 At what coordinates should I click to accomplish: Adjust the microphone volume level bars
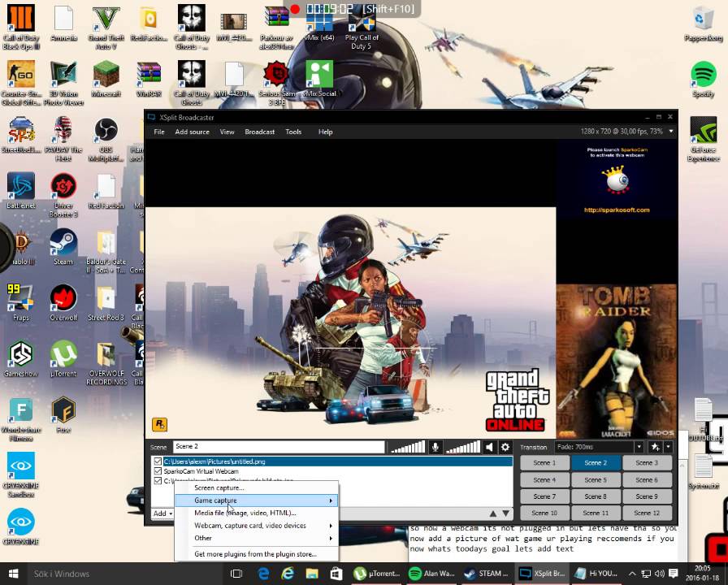point(408,447)
